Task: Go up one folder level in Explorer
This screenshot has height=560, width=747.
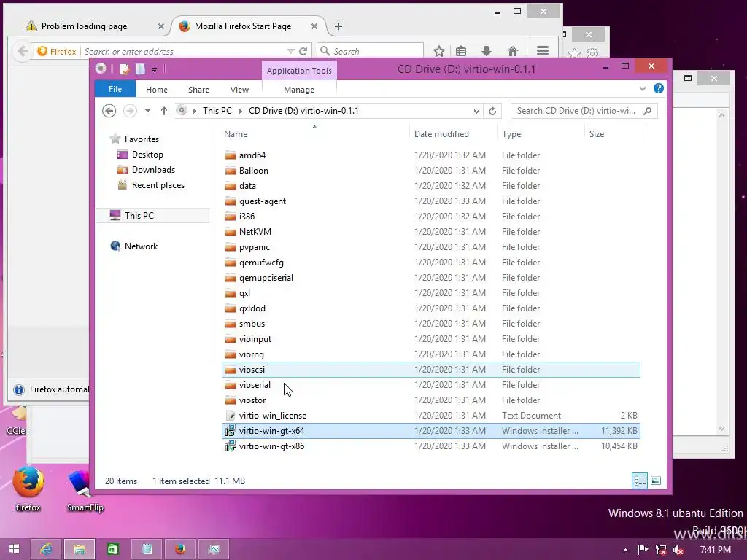Action: click(164, 111)
